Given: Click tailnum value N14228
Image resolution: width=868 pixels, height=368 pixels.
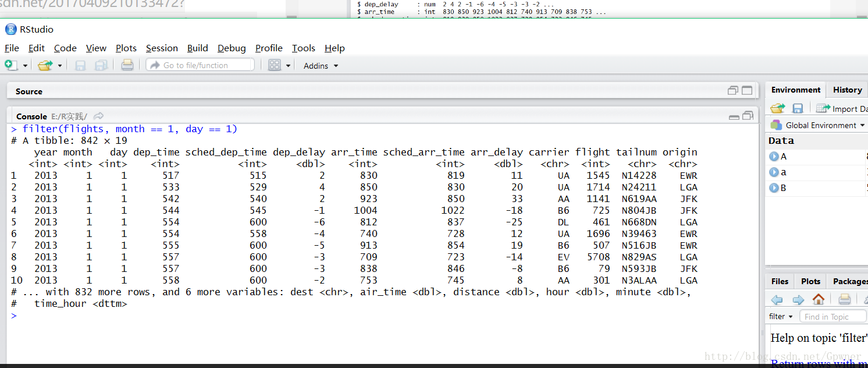Looking at the screenshot, I should point(639,175).
